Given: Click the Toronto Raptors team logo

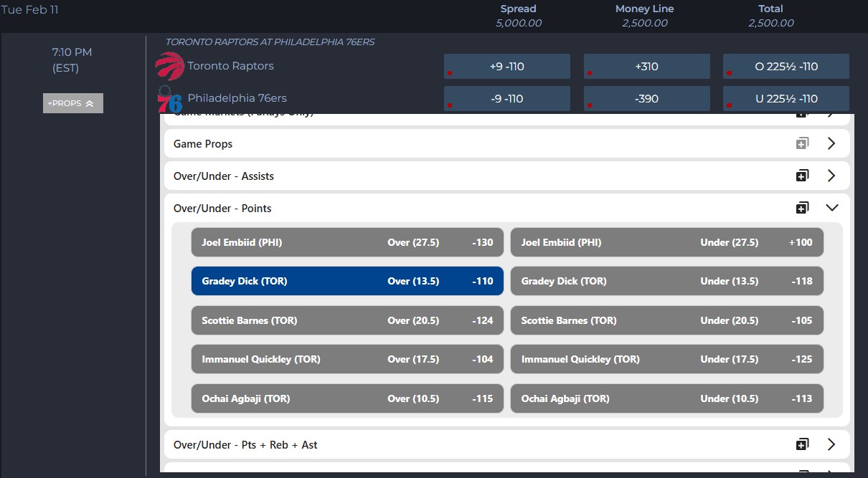Looking at the screenshot, I should [170, 66].
